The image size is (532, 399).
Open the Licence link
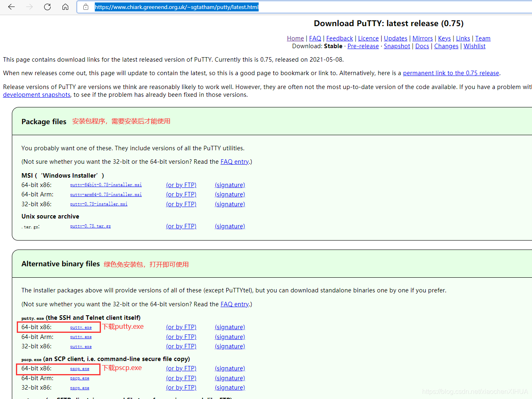click(368, 38)
